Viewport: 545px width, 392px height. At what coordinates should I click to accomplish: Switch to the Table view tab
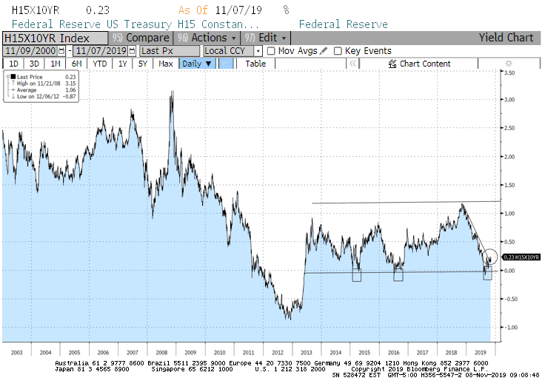[x=255, y=64]
